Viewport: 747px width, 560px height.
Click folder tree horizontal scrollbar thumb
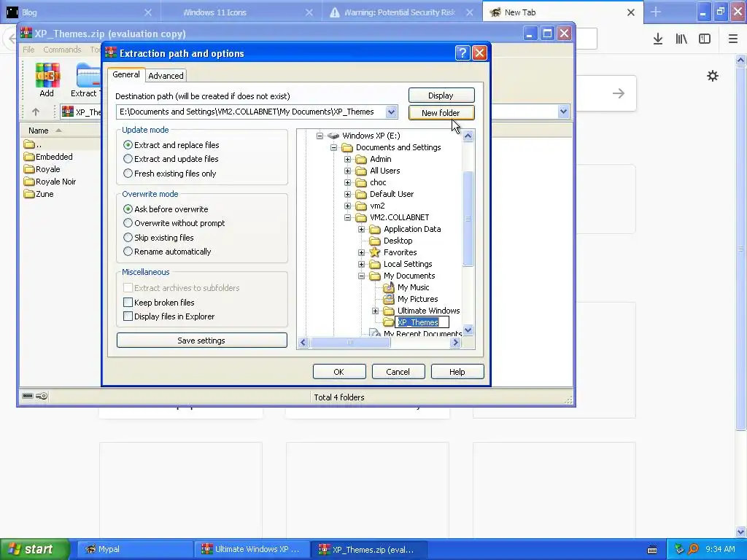[350, 343]
